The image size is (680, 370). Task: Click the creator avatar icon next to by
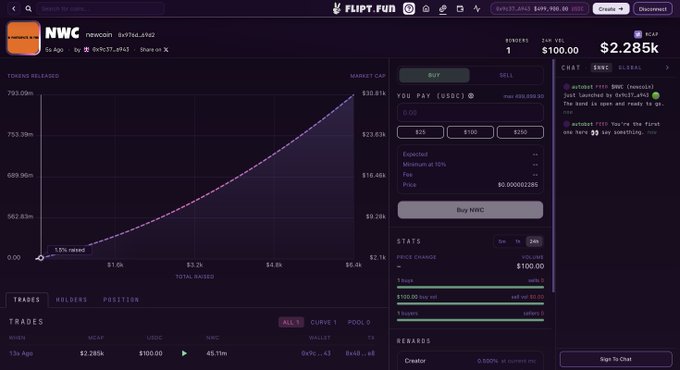coord(86,49)
